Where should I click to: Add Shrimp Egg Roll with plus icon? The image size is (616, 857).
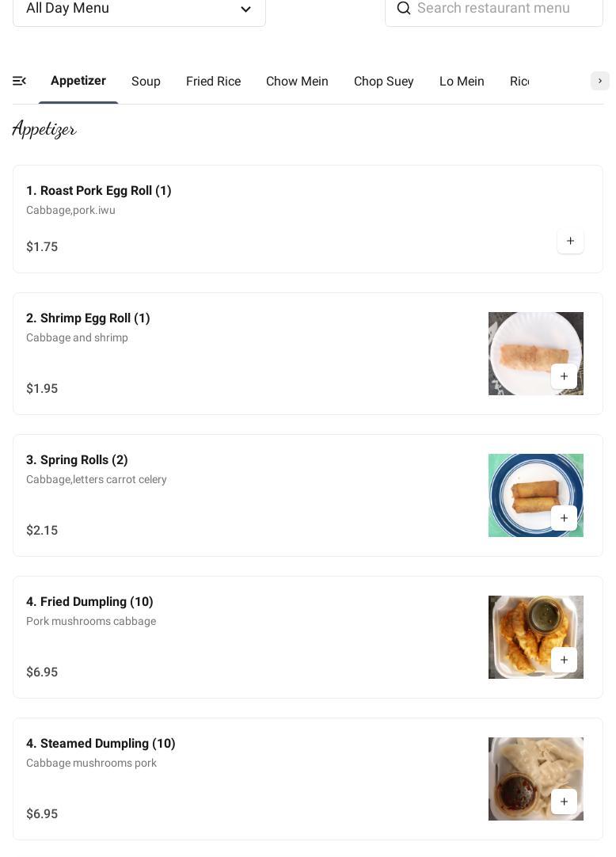(x=564, y=376)
